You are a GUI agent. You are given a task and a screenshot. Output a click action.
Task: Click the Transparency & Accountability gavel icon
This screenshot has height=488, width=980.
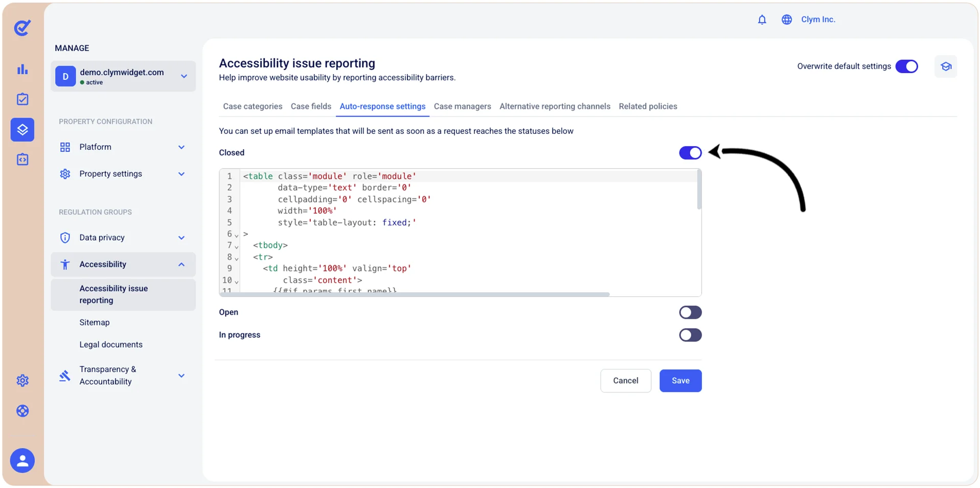pyautogui.click(x=65, y=376)
